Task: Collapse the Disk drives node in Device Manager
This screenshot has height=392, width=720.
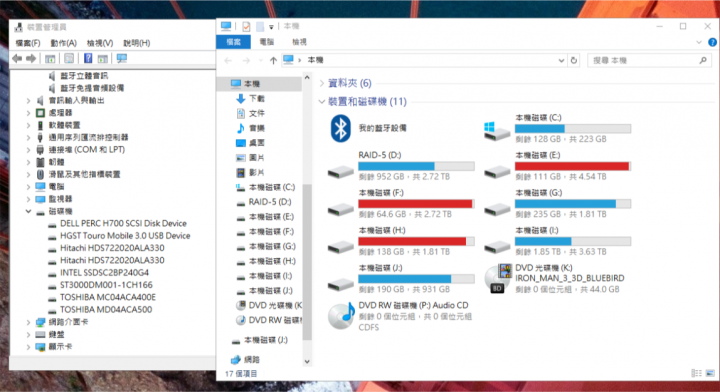Action: 28,211
